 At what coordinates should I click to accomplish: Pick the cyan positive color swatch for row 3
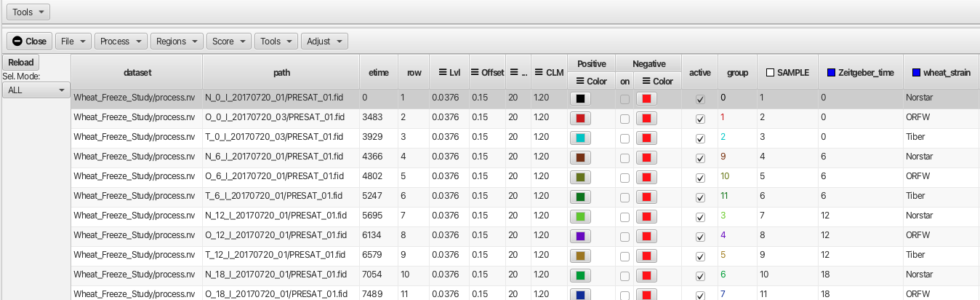(x=580, y=138)
